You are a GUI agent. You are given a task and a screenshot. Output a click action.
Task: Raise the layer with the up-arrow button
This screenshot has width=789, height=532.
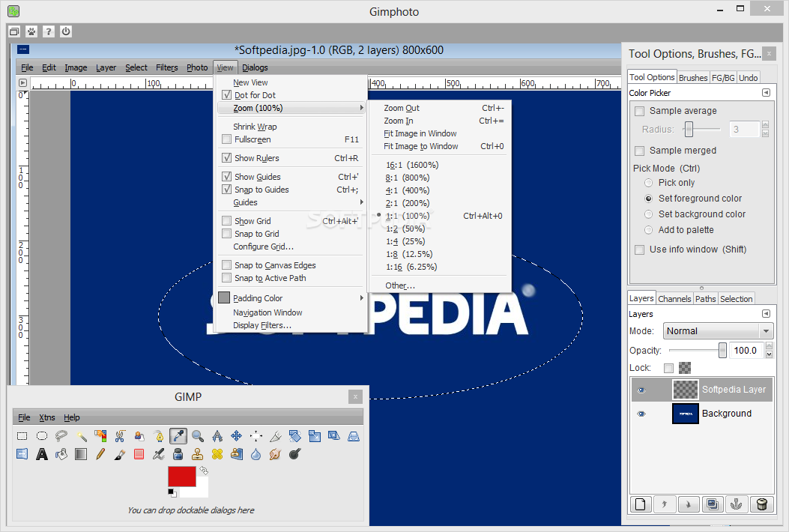664,504
